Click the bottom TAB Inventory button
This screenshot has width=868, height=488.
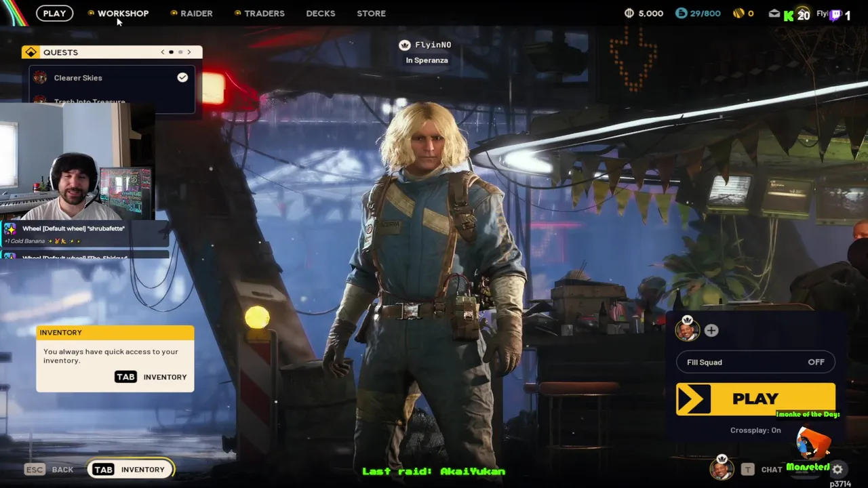point(130,469)
